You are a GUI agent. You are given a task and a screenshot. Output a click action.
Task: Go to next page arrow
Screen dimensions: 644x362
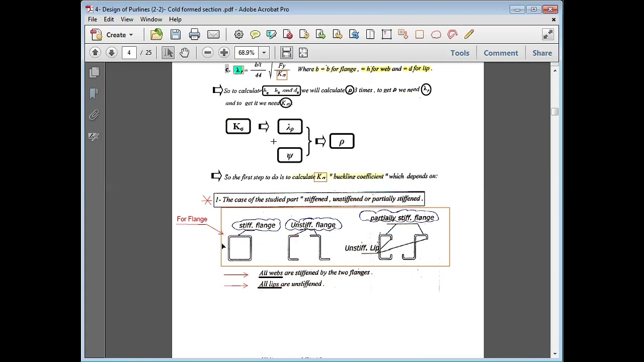point(112,53)
